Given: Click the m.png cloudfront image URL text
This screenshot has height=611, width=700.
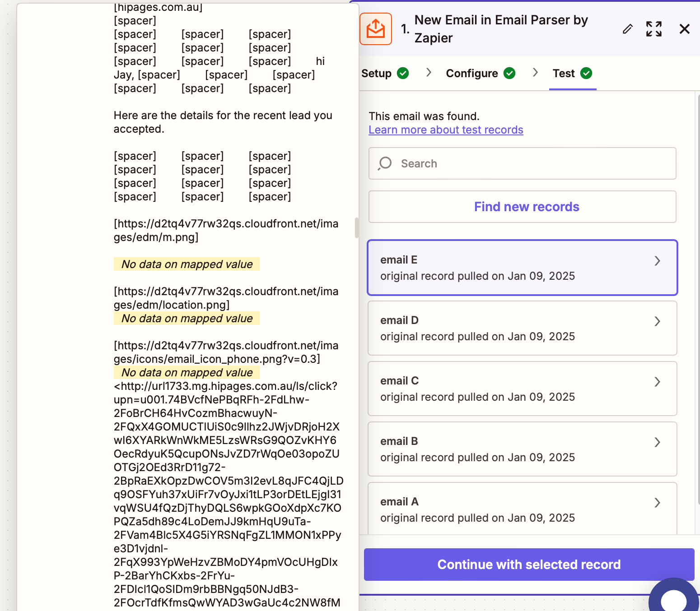Looking at the screenshot, I should pyautogui.click(x=226, y=231).
